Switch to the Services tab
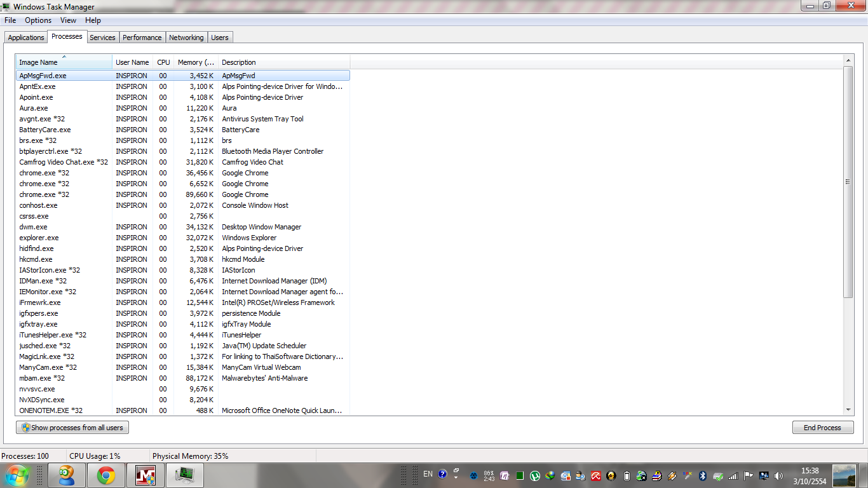Viewport: 868px width, 488px height. point(102,37)
